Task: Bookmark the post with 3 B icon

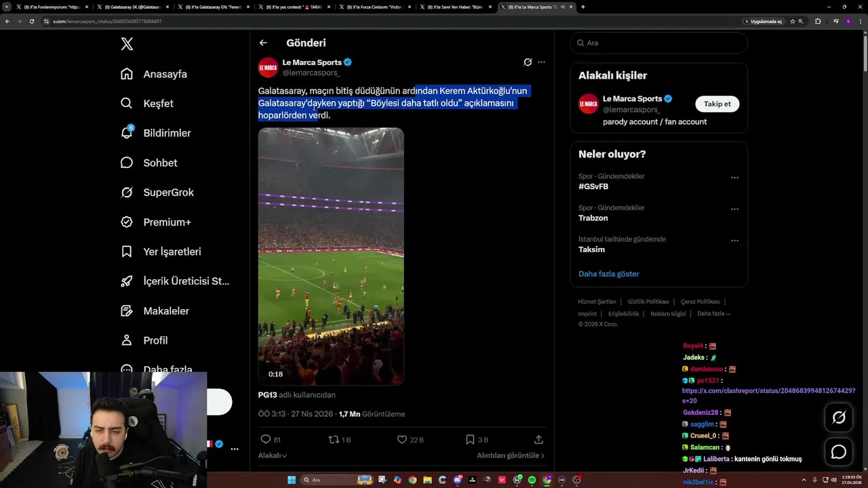Action: (x=470, y=440)
